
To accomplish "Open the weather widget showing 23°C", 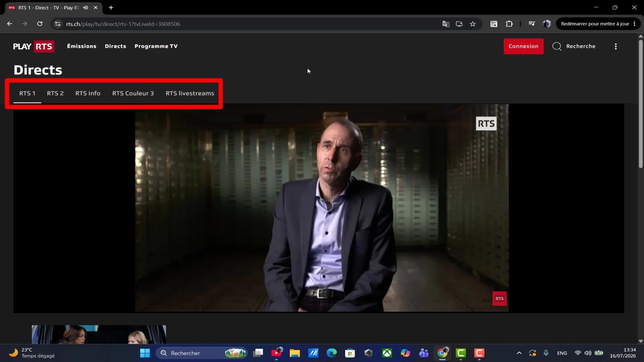I will point(32,353).
